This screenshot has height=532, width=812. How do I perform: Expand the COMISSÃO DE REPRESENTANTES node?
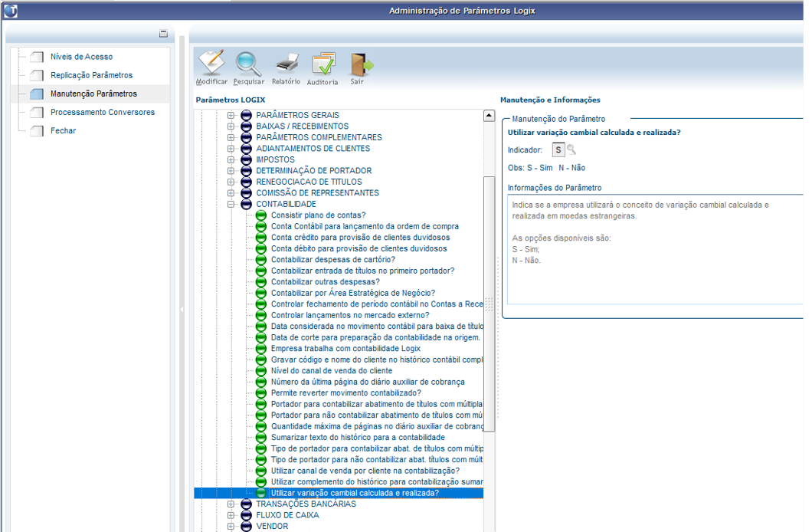(x=231, y=193)
